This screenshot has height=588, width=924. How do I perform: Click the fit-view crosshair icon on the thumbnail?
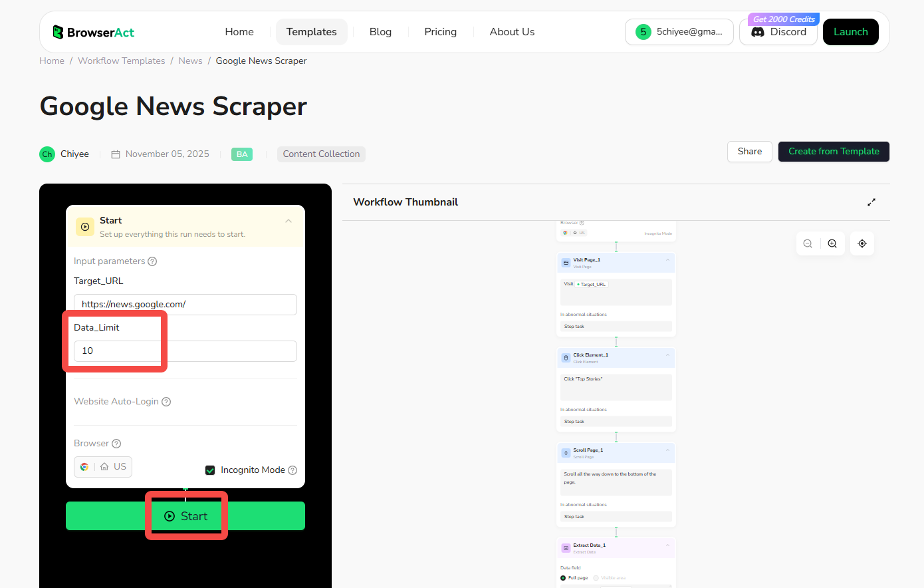click(x=862, y=243)
